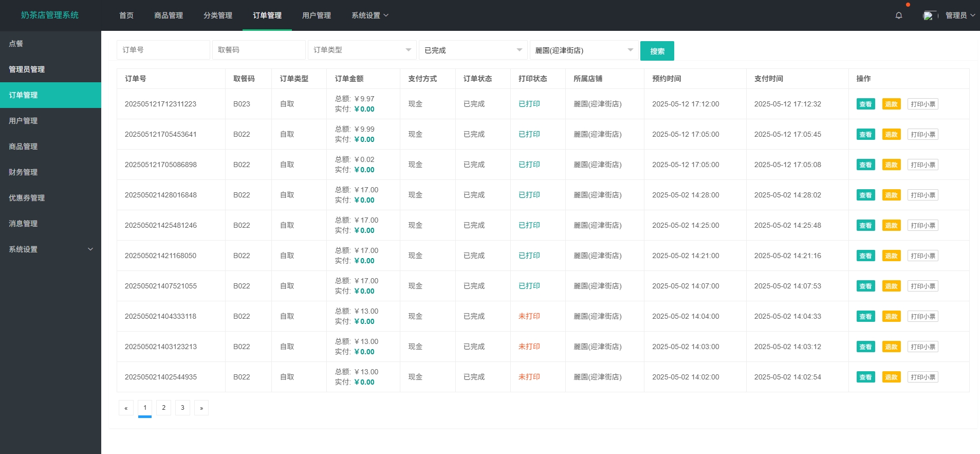Screen dimensions: 980x454
Task: Open 管理员管理 in the sidebar
Action: [x=50, y=69]
